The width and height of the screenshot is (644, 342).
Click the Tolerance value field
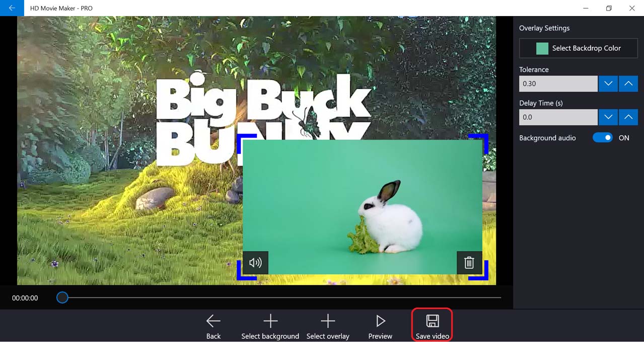point(558,83)
